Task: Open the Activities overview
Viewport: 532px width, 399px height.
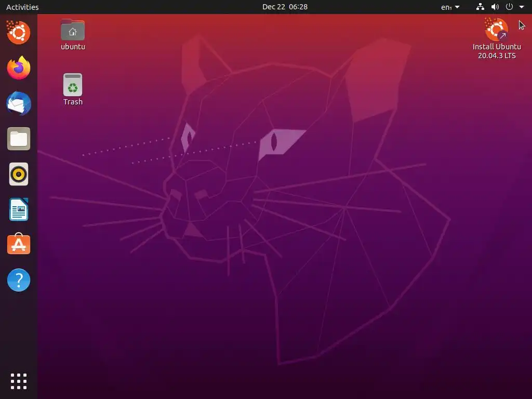Action: tap(22, 7)
